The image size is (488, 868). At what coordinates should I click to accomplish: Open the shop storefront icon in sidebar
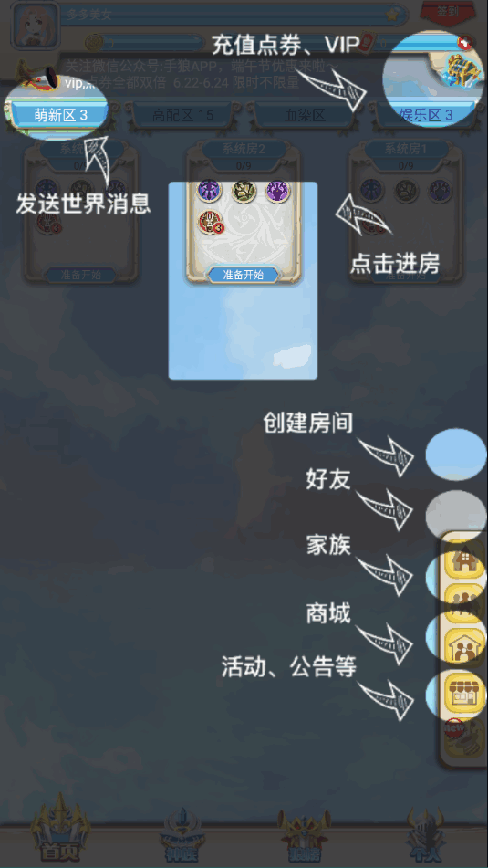click(x=465, y=692)
